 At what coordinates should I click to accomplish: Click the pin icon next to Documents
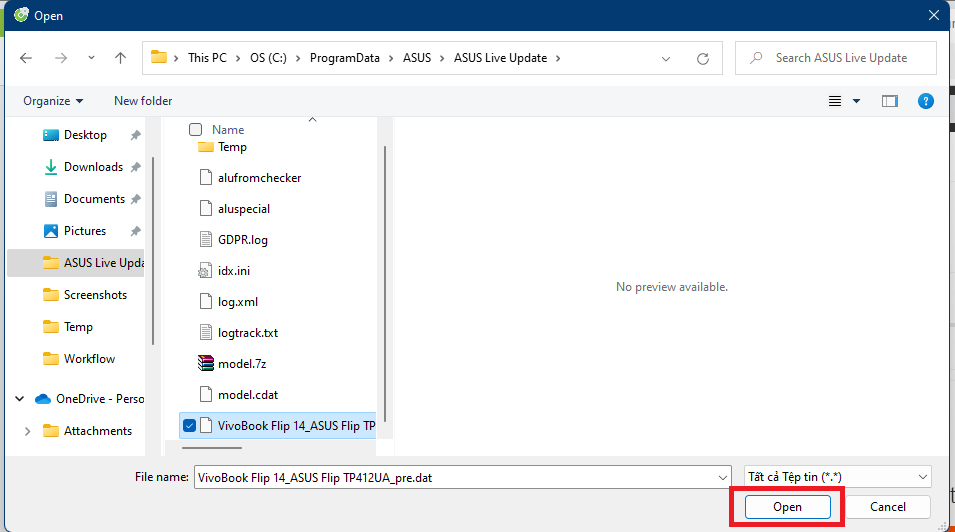tap(135, 199)
